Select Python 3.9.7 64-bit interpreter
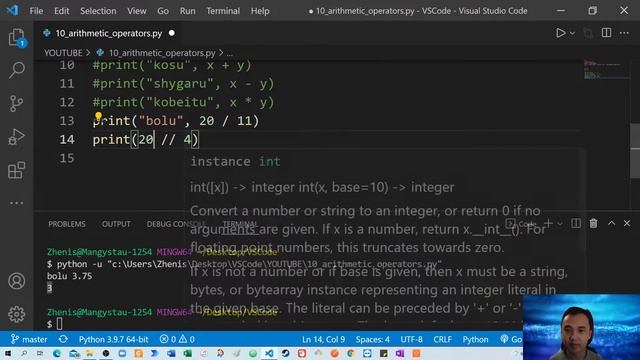The image size is (640, 360). coord(113,339)
